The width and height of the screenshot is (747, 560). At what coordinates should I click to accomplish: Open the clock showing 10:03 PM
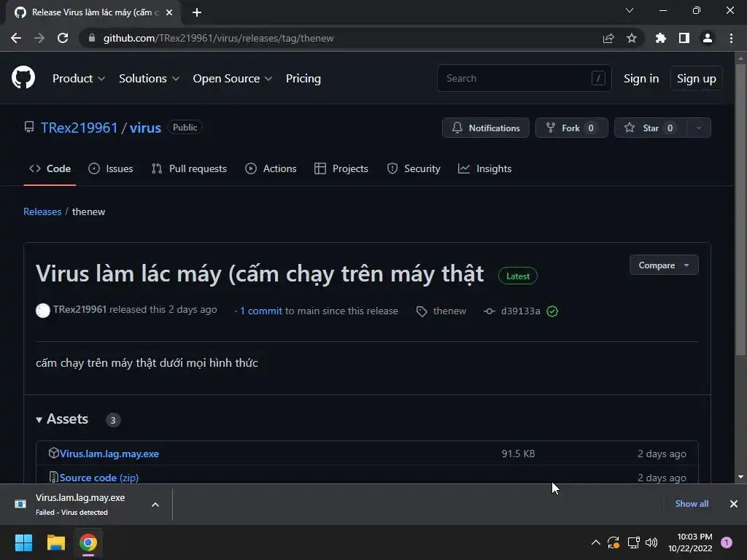pyautogui.click(x=690, y=542)
